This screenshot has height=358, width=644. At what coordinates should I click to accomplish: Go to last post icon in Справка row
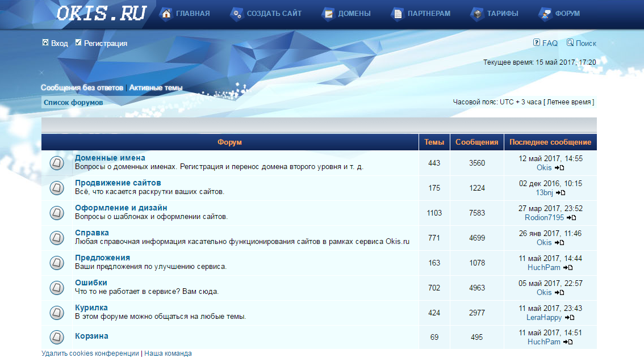(559, 243)
